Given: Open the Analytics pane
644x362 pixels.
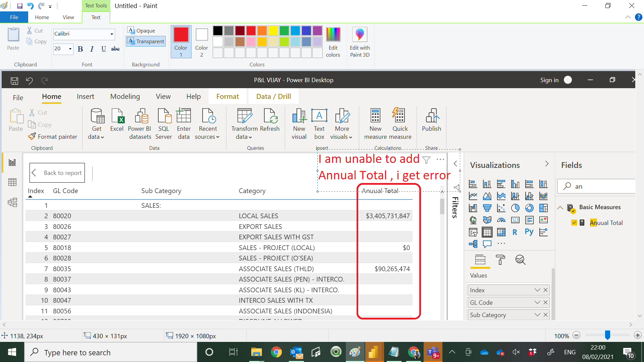Looking at the screenshot, I should point(520,260).
